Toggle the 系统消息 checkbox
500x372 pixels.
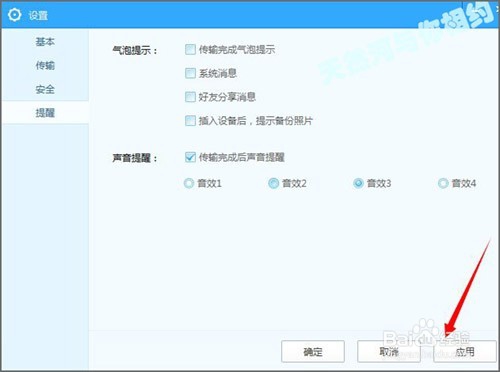click(190, 73)
